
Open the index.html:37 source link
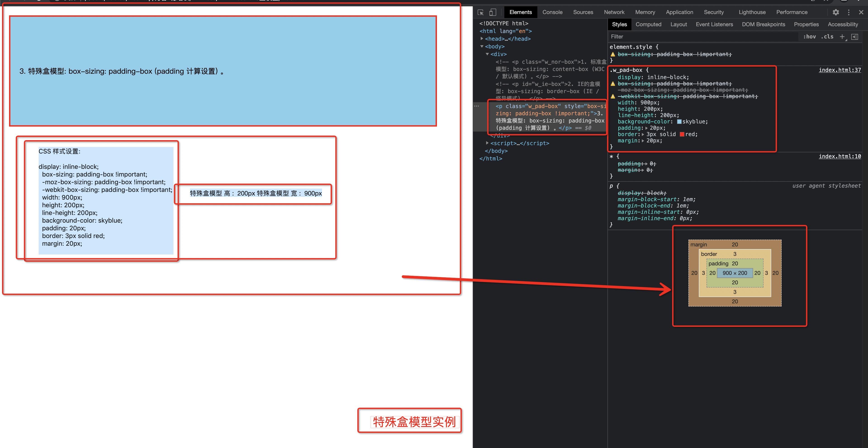click(x=840, y=70)
